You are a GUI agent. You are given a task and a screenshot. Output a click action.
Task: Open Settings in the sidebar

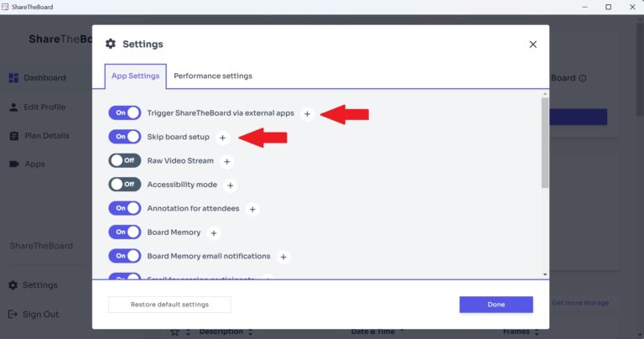pyautogui.click(x=33, y=284)
